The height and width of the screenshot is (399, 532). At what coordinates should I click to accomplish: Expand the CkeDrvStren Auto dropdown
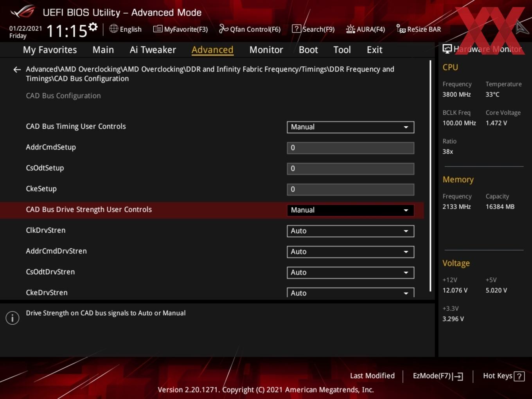(x=350, y=293)
